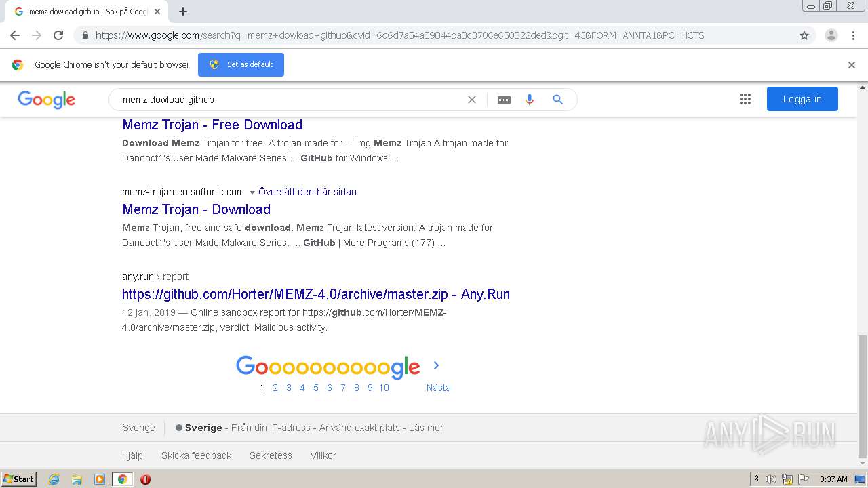The width and height of the screenshot is (868, 488).
Task: Open the Hjälp footer link
Action: click(x=132, y=455)
